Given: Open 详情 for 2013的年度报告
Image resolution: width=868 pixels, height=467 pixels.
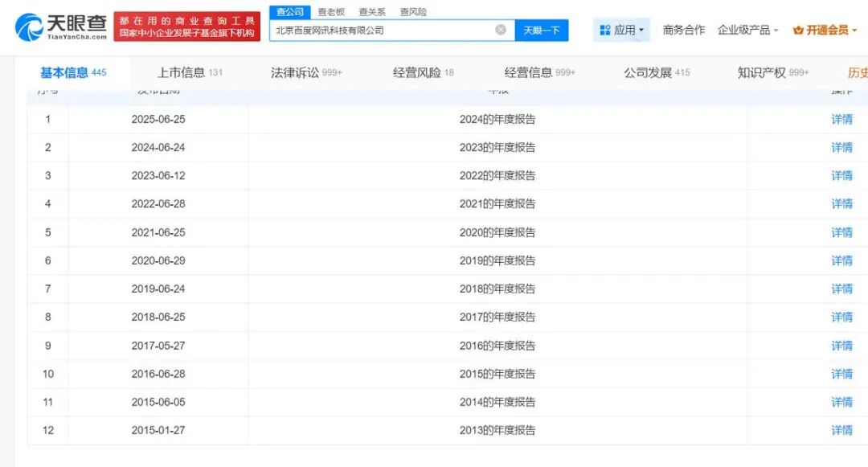Looking at the screenshot, I should (841, 430).
